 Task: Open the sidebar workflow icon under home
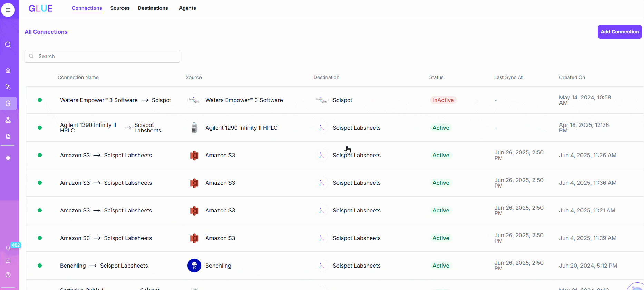point(8,87)
